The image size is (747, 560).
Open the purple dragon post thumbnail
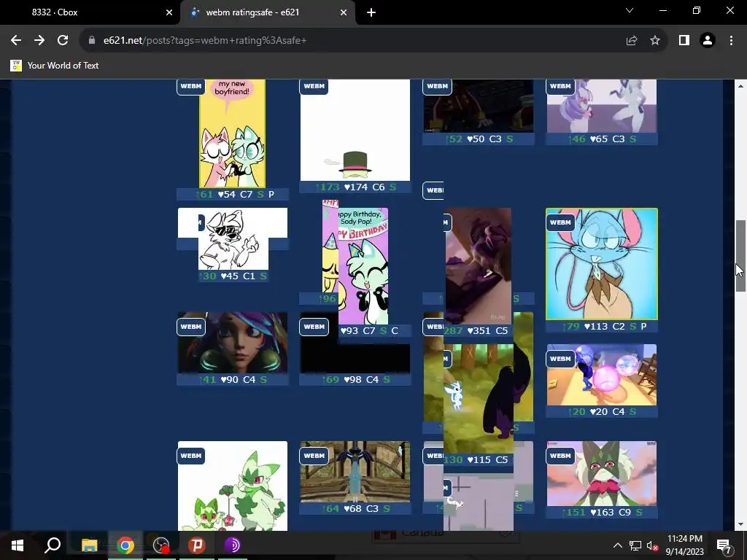point(479,265)
